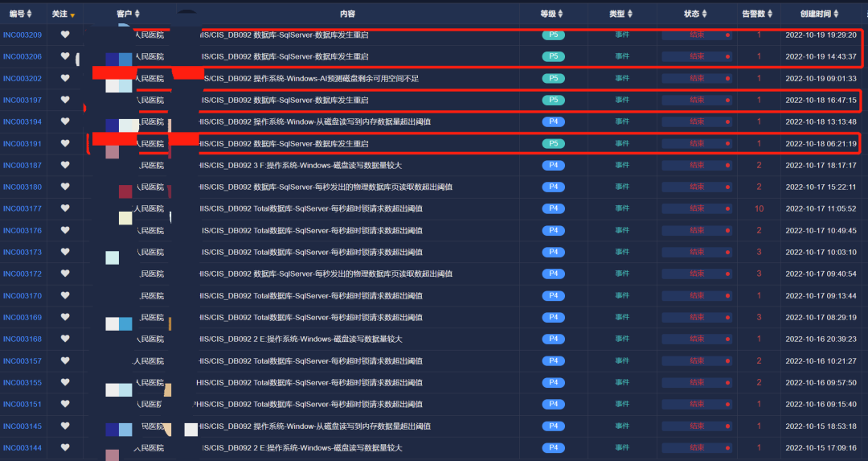This screenshot has height=461, width=868.
Task: Click INC003194 从磁盘读写到内存数据量超出阈值 content
Action: point(314,122)
